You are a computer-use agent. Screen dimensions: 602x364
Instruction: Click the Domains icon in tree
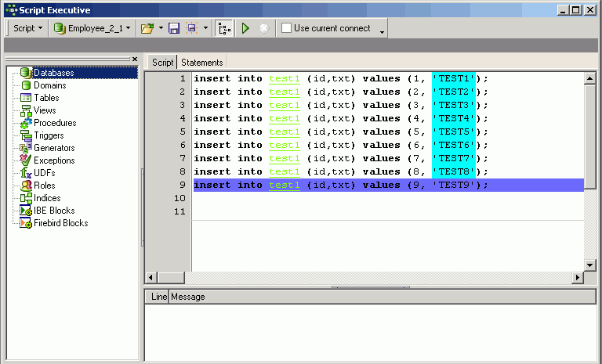click(x=26, y=85)
